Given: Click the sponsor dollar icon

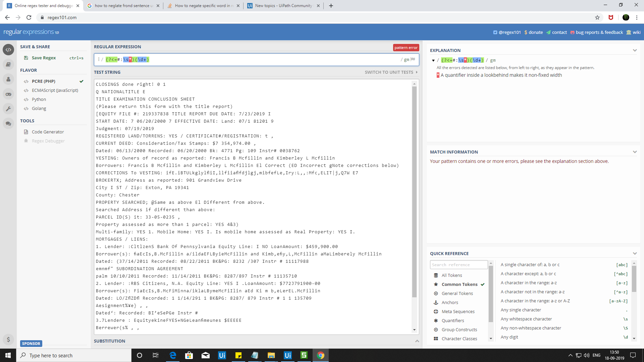Looking at the screenshot, I should [8, 339].
